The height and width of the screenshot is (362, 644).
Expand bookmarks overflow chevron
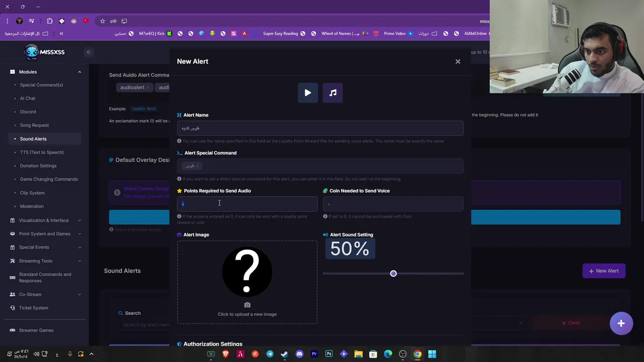61,34
